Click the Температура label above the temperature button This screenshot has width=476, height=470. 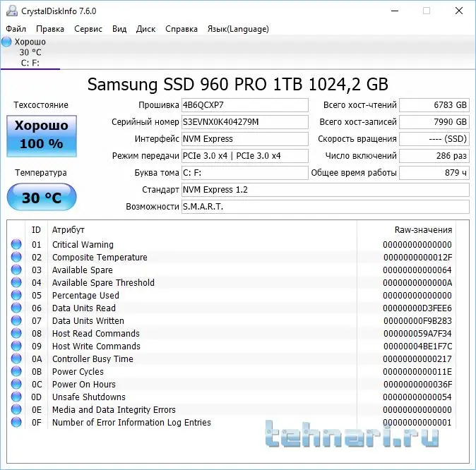[x=41, y=173]
